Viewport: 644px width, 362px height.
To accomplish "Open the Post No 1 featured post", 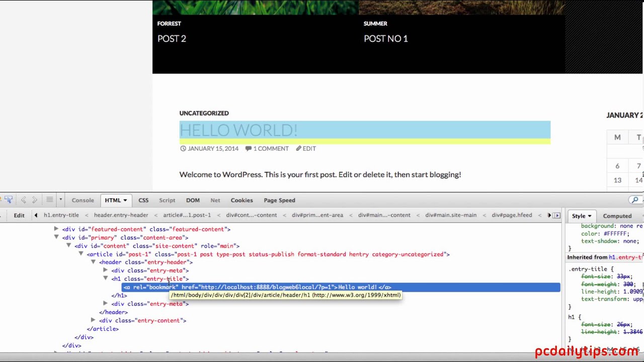I will tap(386, 39).
